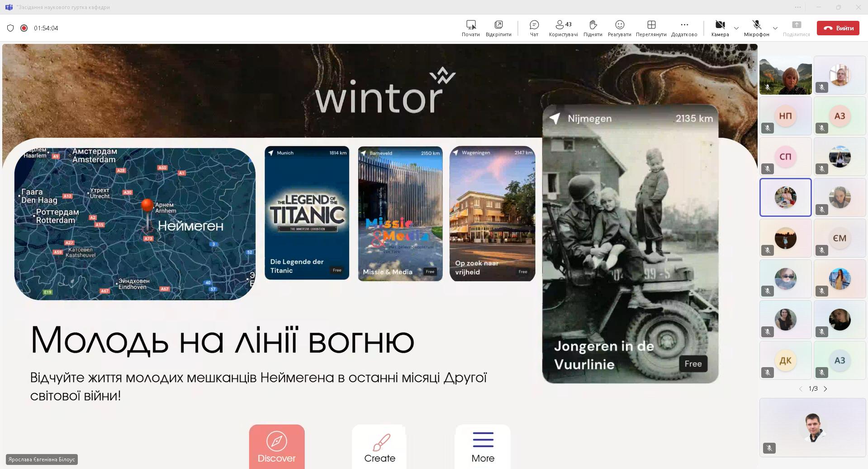Toggle the Камера on
Image resolution: width=868 pixels, height=469 pixels.
click(720, 28)
